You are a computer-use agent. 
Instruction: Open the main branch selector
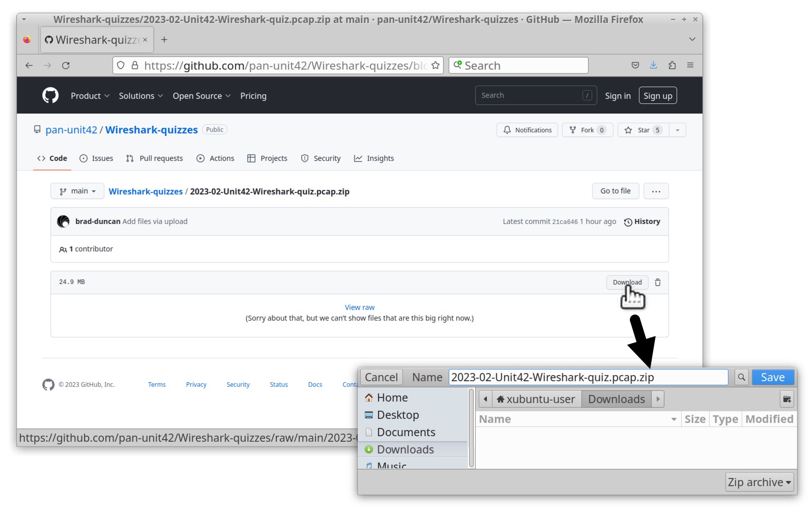point(77,191)
